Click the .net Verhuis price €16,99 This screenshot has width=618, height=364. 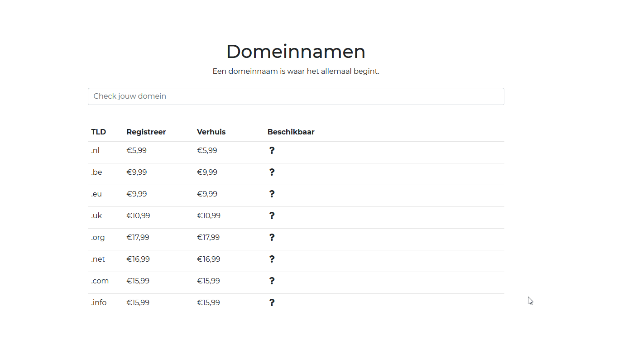(209, 259)
